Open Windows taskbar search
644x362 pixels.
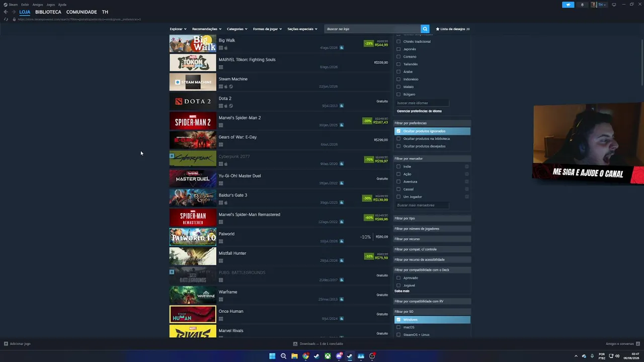[x=283, y=356]
